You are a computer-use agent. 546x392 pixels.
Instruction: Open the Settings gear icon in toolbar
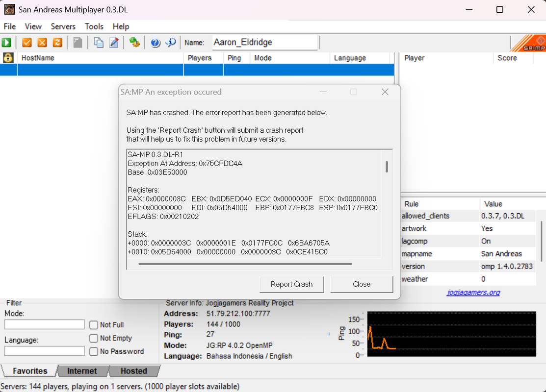tap(134, 43)
